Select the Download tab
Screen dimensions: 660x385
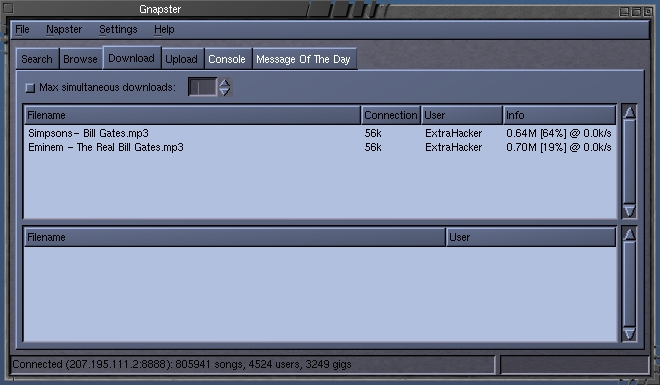(131, 58)
